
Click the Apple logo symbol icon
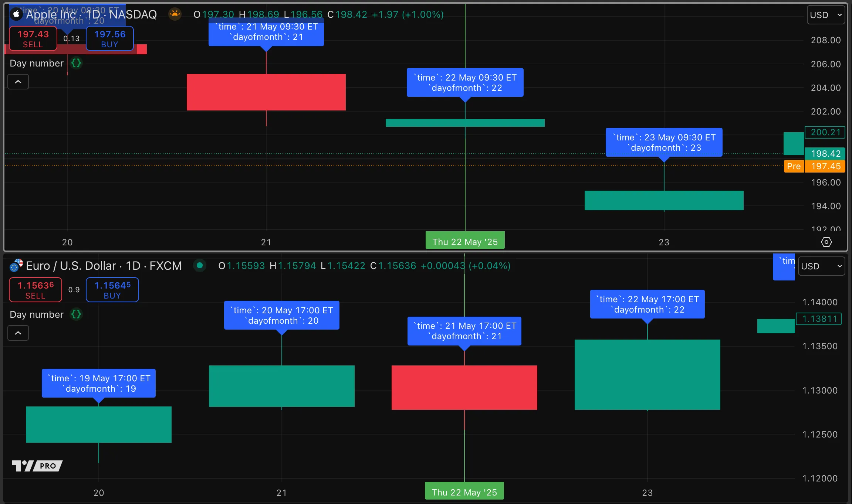pos(16,14)
